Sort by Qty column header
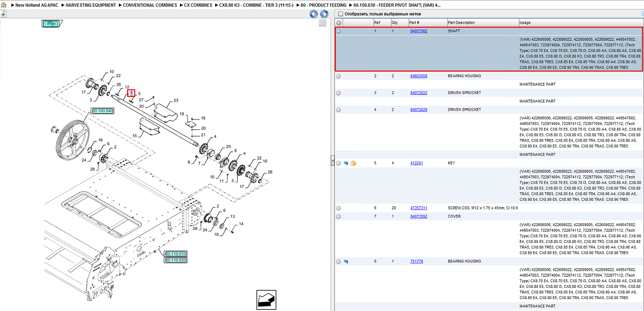 (395, 23)
